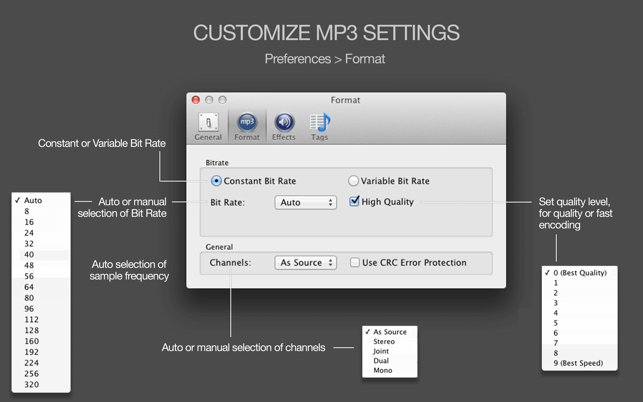The height and width of the screenshot is (402, 643).
Task: Open the Bit Rate Auto dropdown
Action: [x=306, y=202]
